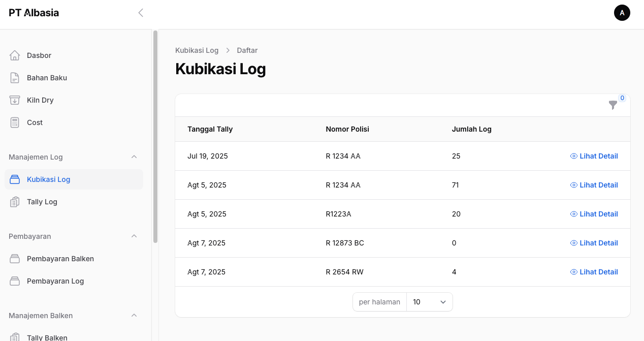Collapse the Manajemen Balken section
The image size is (644, 341).
click(x=134, y=316)
